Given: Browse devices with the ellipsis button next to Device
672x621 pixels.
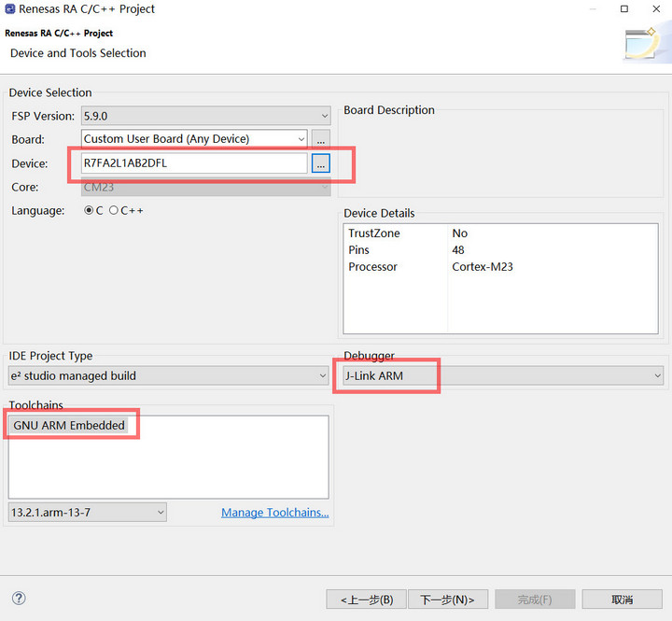Looking at the screenshot, I should click(320, 163).
